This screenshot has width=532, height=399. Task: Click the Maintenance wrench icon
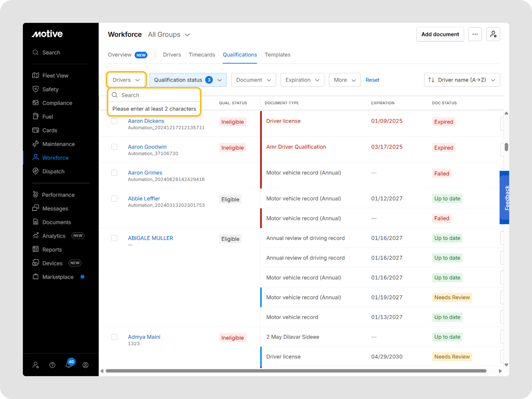[x=36, y=144]
